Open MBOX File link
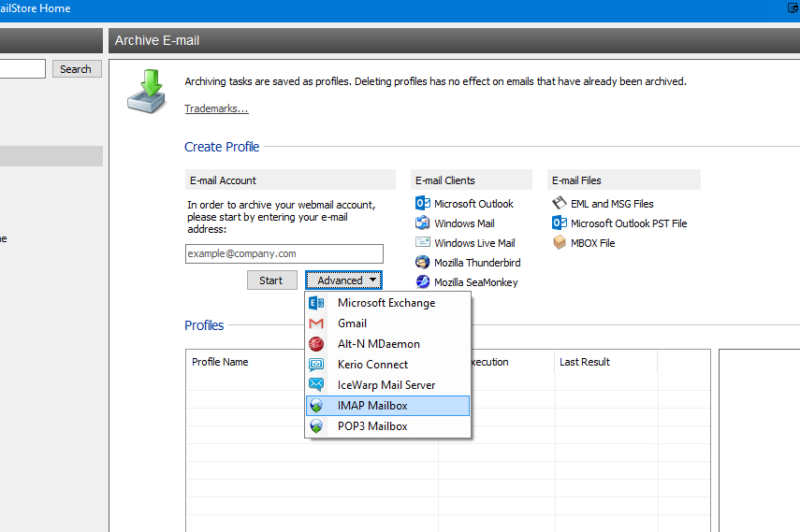 pyautogui.click(x=593, y=243)
